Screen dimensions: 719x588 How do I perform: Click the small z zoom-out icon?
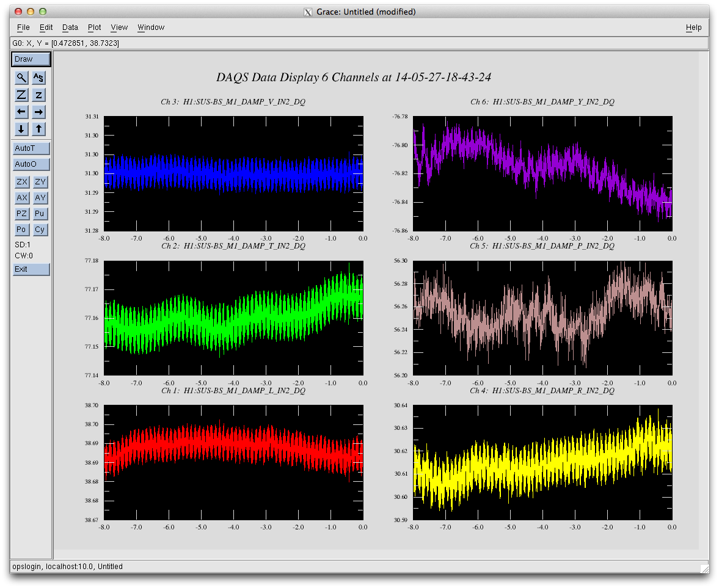coord(38,95)
